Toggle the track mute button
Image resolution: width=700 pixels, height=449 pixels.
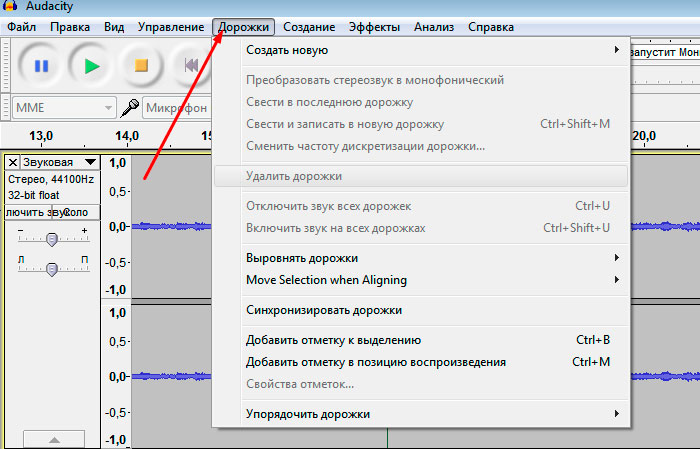click(29, 212)
